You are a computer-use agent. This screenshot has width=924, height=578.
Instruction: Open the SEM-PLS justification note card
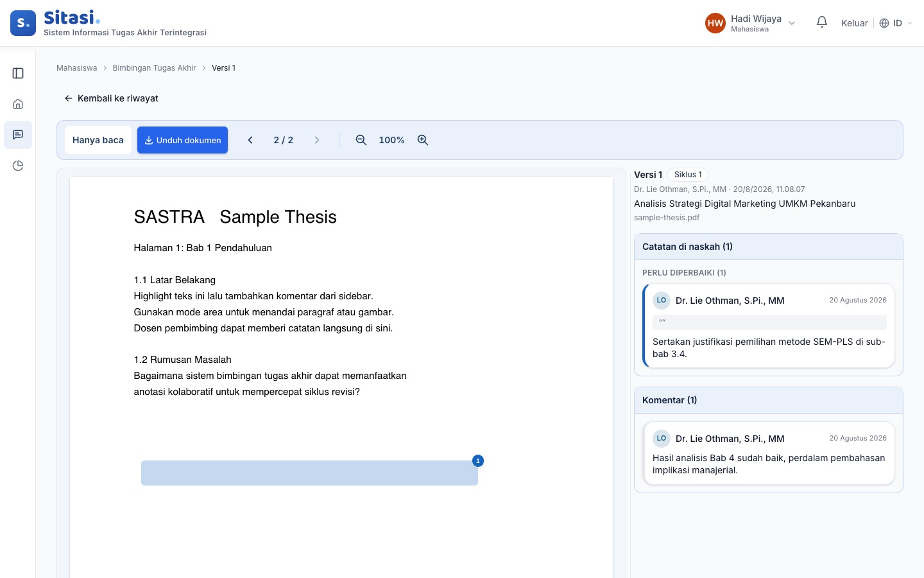(x=769, y=326)
